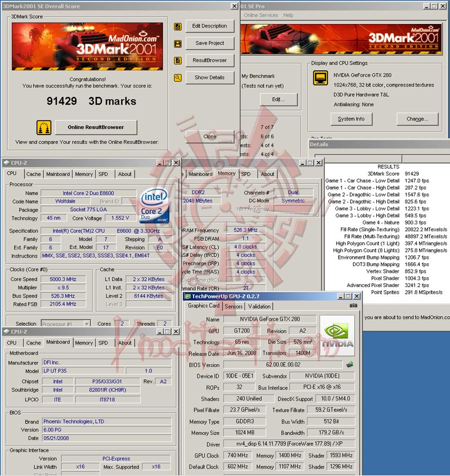450x476 pixels.
Task: Select SPD tab in memory CPU-Z window
Action: [x=246, y=174]
